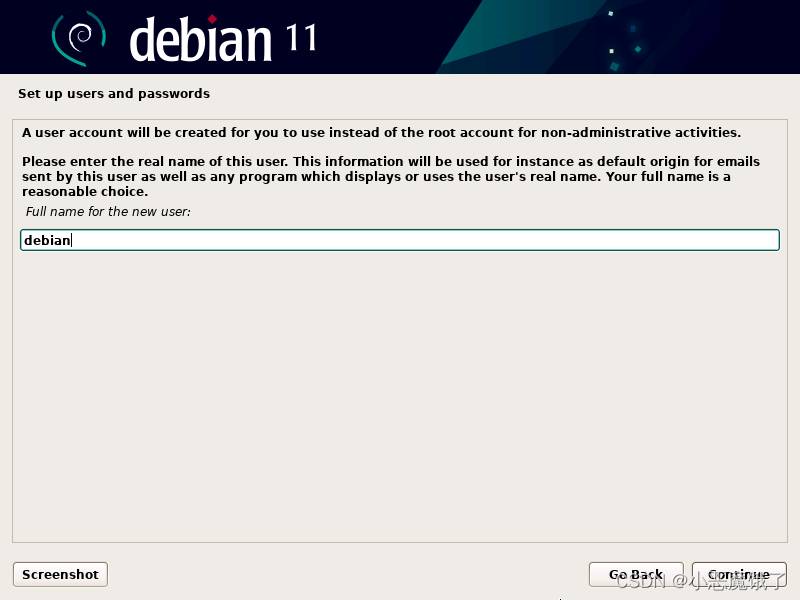Click the CSDN watermark text
Viewport: 800px width, 600px height.
coord(702,581)
